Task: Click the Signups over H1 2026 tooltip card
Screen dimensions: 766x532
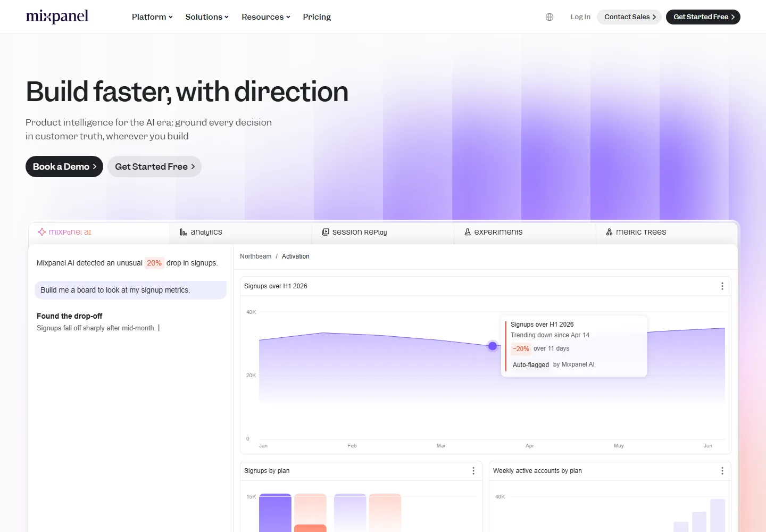Action: pyautogui.click(x=574, y=346)
